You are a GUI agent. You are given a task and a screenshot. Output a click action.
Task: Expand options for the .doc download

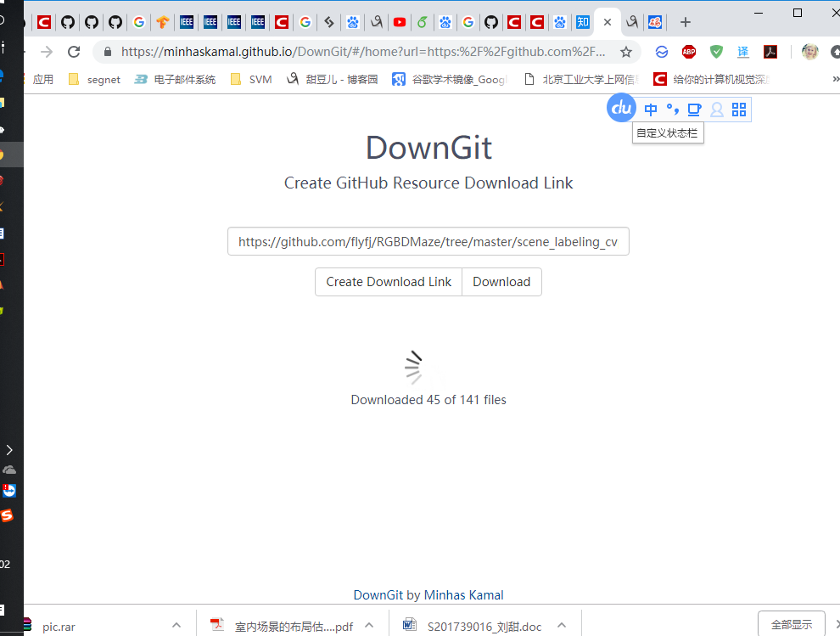click(562, 625)
